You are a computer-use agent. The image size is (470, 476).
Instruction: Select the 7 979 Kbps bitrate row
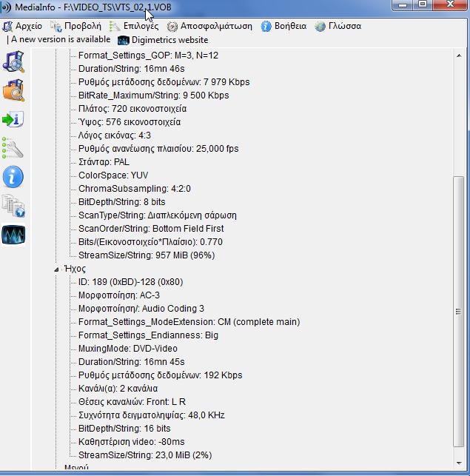point(164,82)
